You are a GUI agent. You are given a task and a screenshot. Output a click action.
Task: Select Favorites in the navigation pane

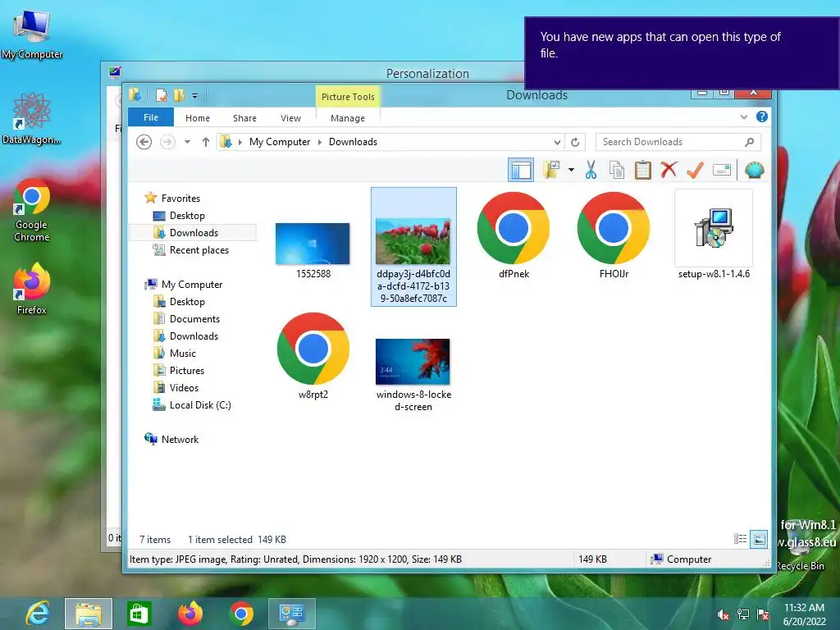180,199
